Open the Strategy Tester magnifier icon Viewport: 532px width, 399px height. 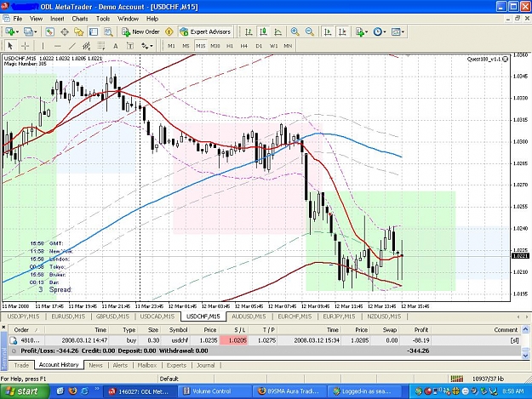108,31
